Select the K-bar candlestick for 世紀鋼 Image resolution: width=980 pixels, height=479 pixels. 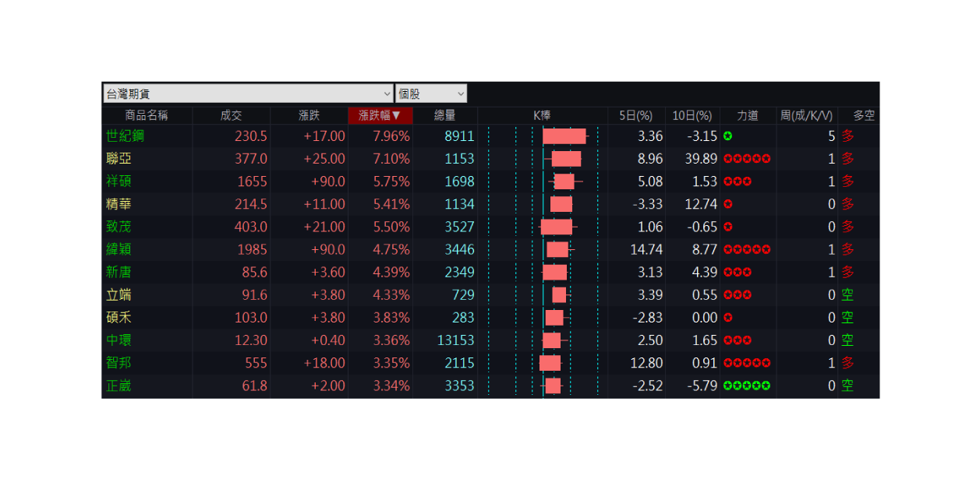(x=564, y=136)
